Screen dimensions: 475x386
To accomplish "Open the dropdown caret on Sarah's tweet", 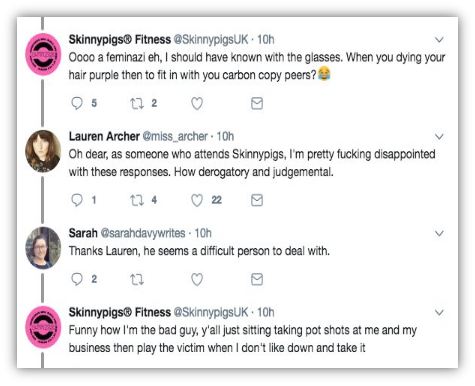I will pyautogui.click(x=440, y=233).
